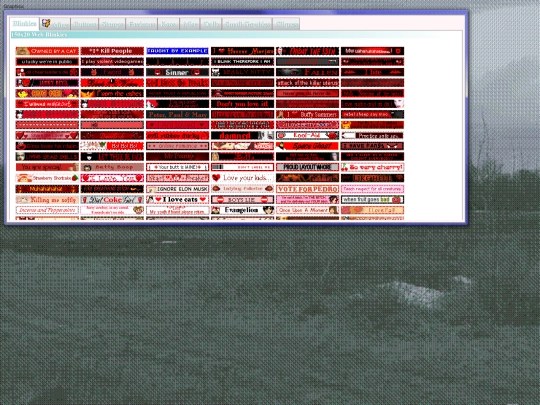Select the 'when fruit goes bad' blinkie
This screenshot has width=540, height=405.
(x=372, y=199)
